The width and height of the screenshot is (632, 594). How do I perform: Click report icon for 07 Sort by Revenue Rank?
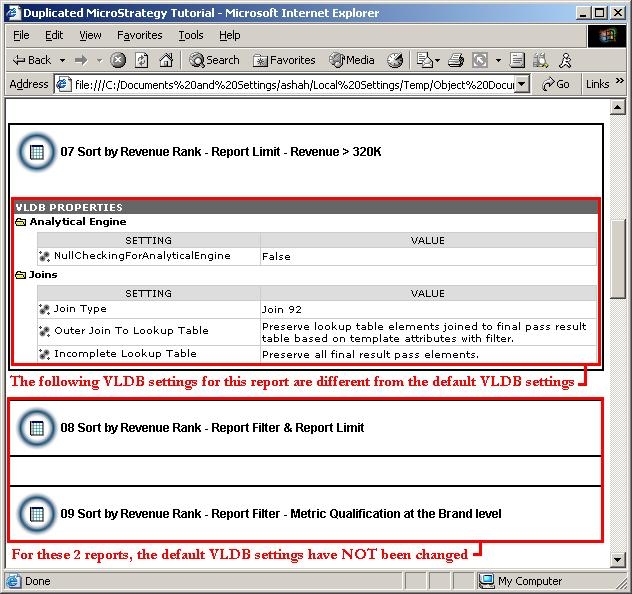click(37, 152)
